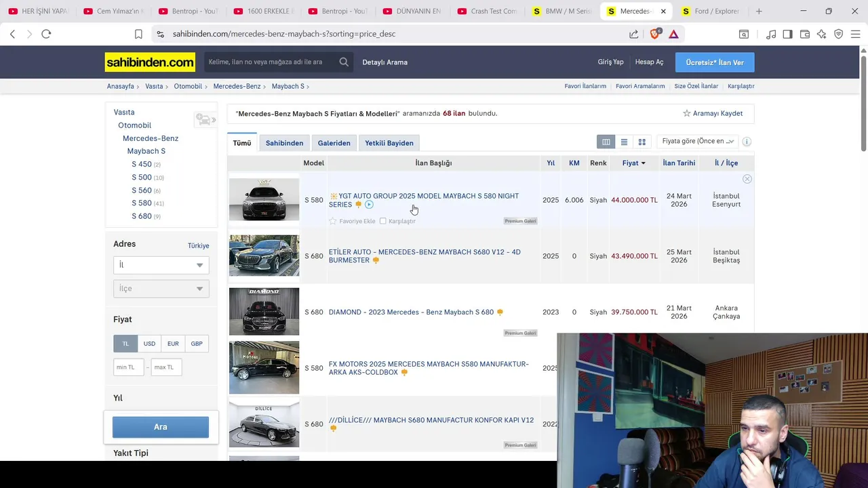Open the DIAMOND 2023 Maybach S 680 listing
Image resolution: width=868 pixels, height=488 pixels.
point(411,312)
